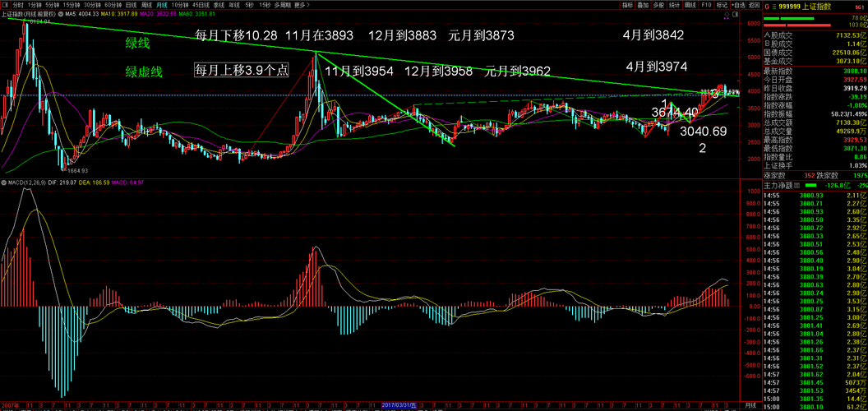The height and width of the screenshot is (411, 868).
Task: Click the panel layout icon at top-left
Action: [5, 5]
